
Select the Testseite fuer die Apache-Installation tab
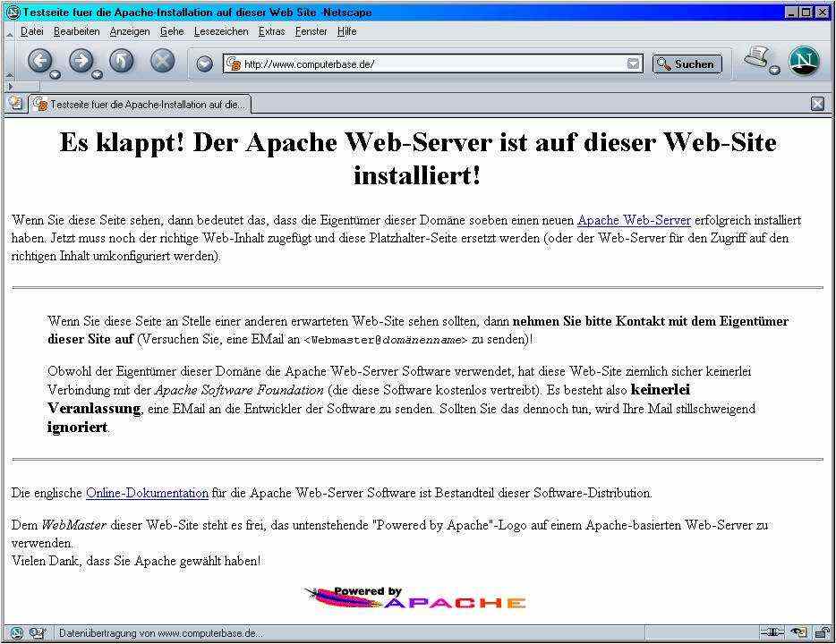point(140,105)
